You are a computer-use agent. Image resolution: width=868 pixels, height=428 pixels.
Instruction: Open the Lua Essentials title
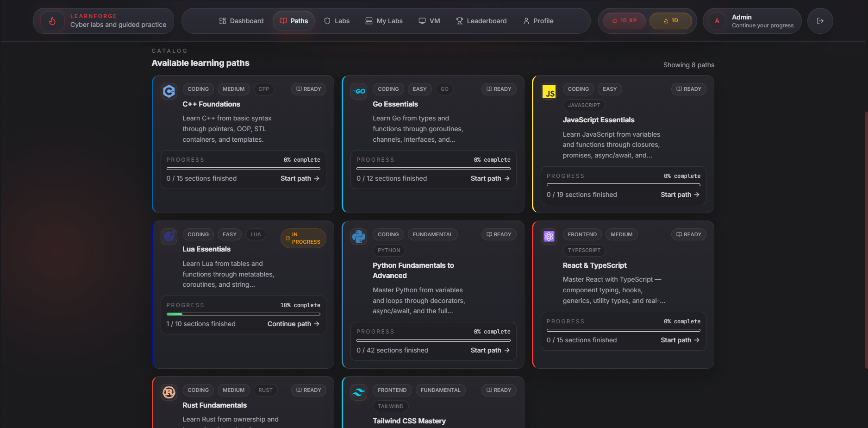(206, 249)
